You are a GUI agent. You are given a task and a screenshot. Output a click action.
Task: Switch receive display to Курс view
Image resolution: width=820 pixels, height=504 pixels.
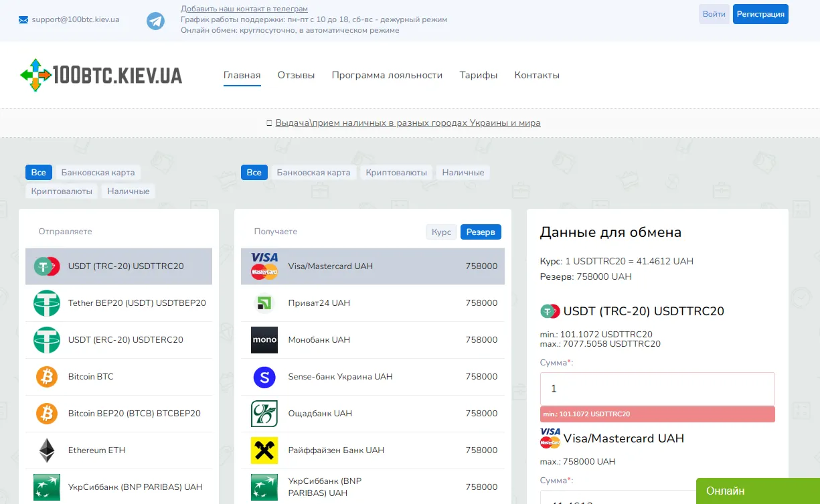click(441, 232)
